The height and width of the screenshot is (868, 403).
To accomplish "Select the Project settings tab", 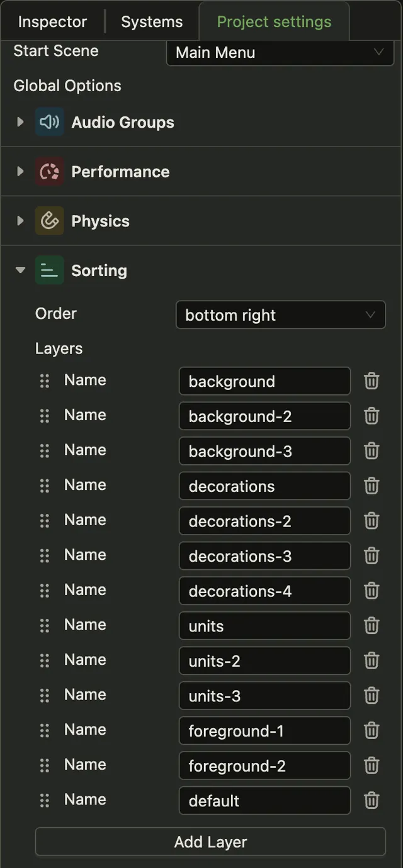I will pyautogui.click(x=274, y=21).
